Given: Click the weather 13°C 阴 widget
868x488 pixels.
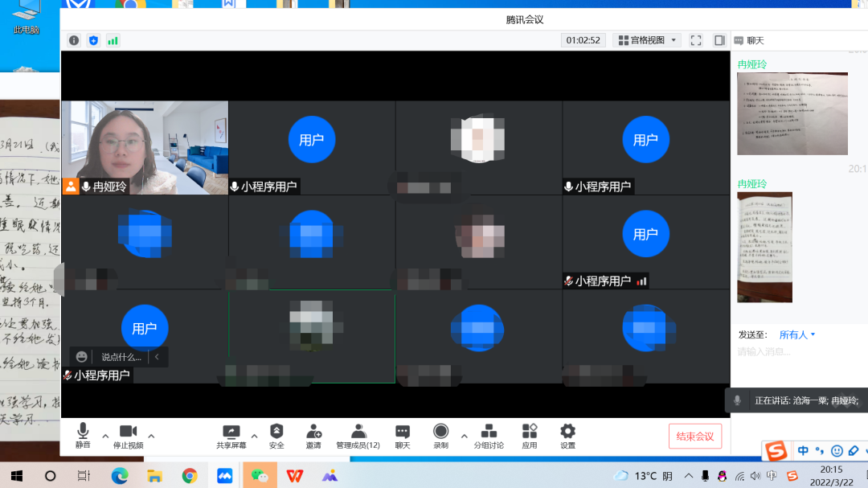Looking at the screenshot, I should [x=643, y=476].
